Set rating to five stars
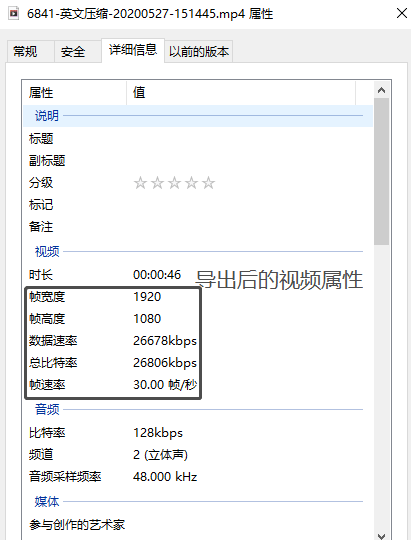411x540 pixels. pos(208,183)
